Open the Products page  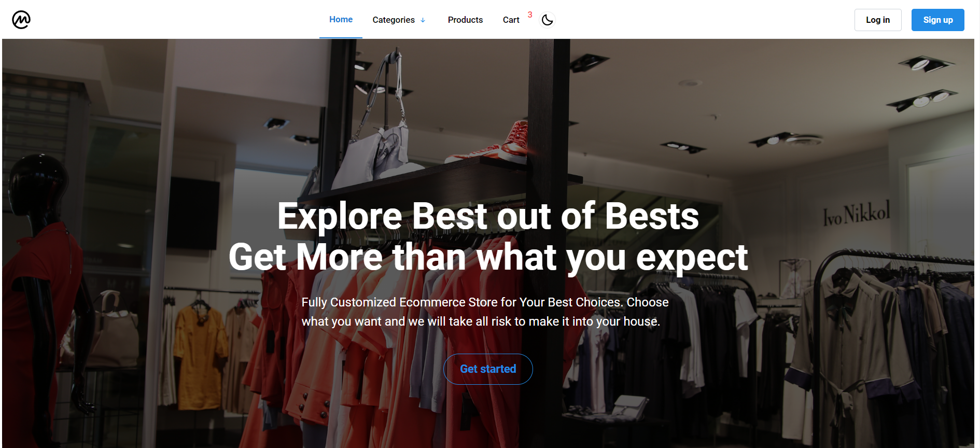pyautogui.click(x=465, y=20)
